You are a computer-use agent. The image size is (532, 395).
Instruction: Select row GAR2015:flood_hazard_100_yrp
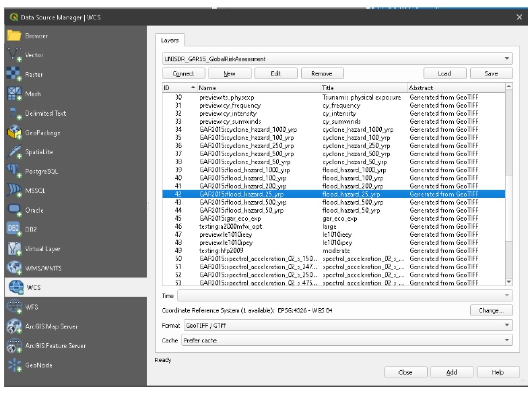pos(334,178)
